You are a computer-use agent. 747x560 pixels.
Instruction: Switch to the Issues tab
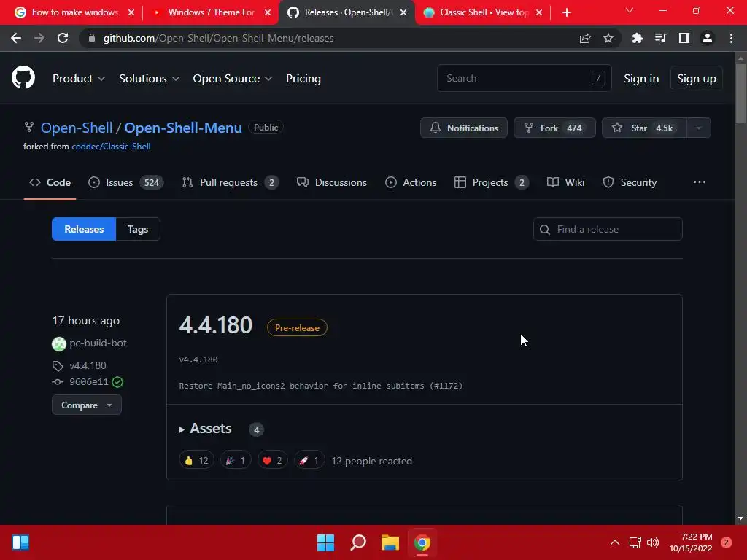pos(125,182)
